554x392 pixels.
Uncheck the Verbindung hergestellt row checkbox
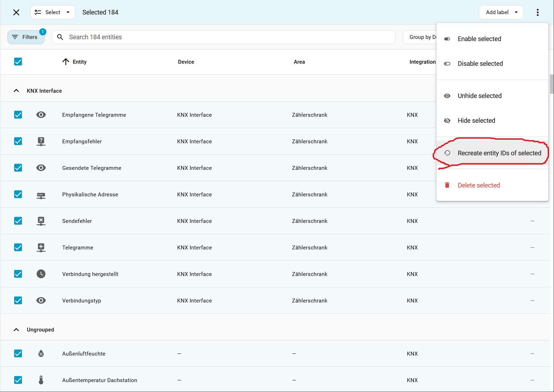pos(18,274)
